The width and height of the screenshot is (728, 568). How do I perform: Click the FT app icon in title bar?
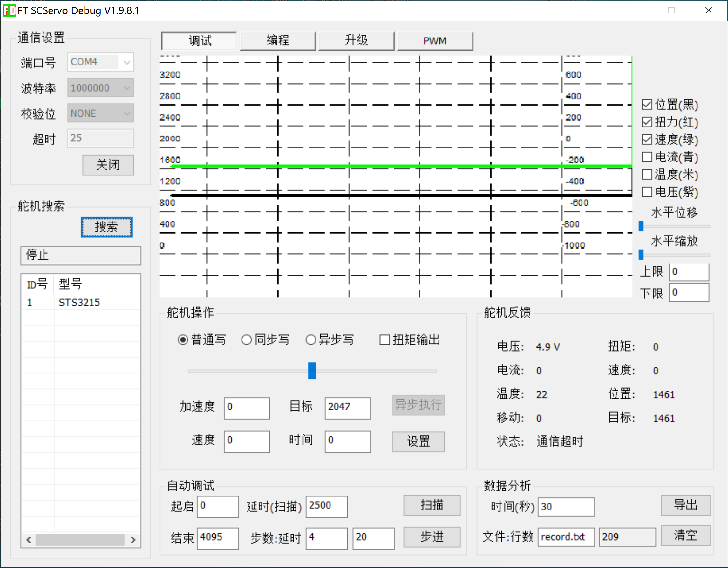click(x=9, y=10)
